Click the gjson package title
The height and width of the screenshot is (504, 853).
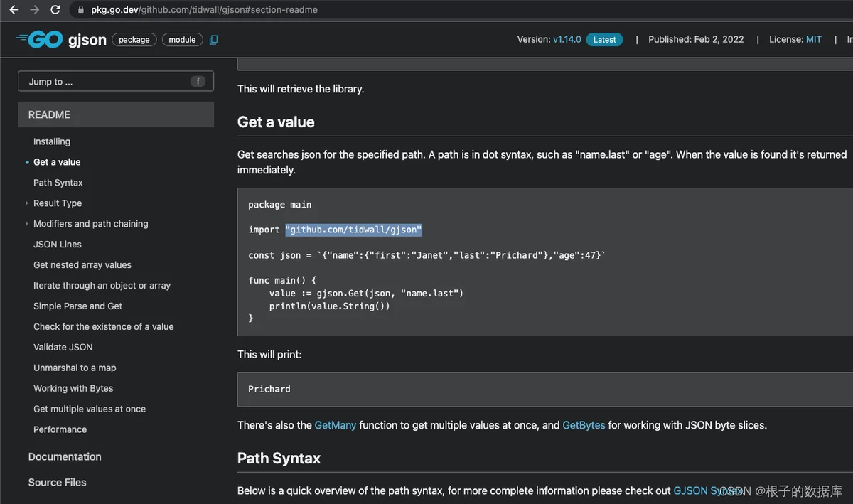coord(87,40)
